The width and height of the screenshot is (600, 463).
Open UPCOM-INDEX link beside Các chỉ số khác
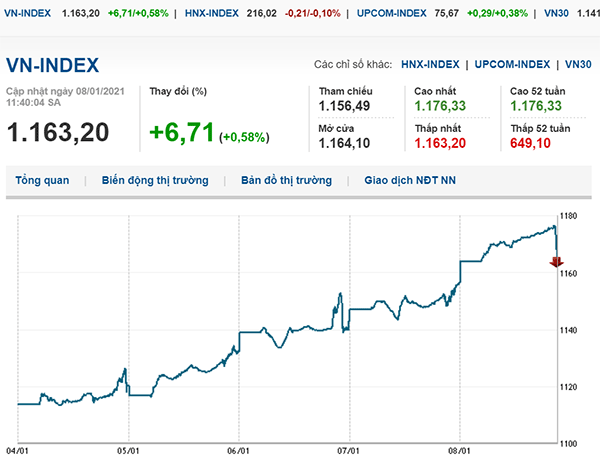pos(516,64)
